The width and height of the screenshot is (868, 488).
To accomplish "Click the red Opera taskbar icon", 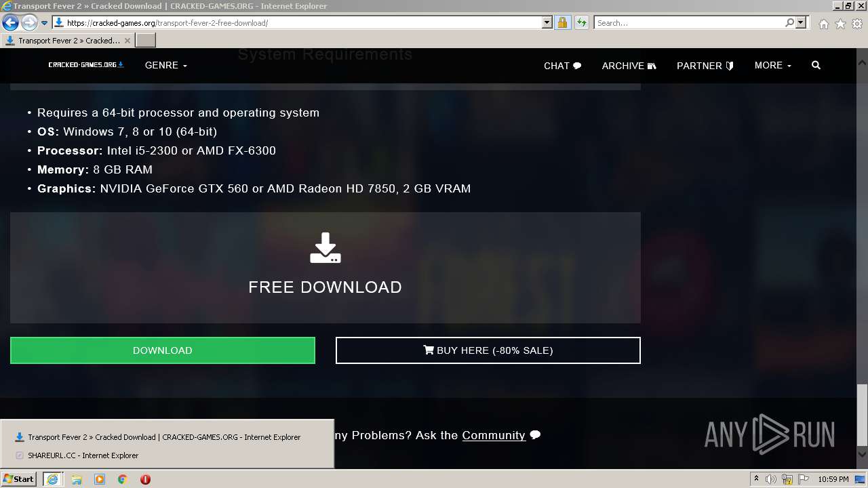I will (x=145, y=479).
